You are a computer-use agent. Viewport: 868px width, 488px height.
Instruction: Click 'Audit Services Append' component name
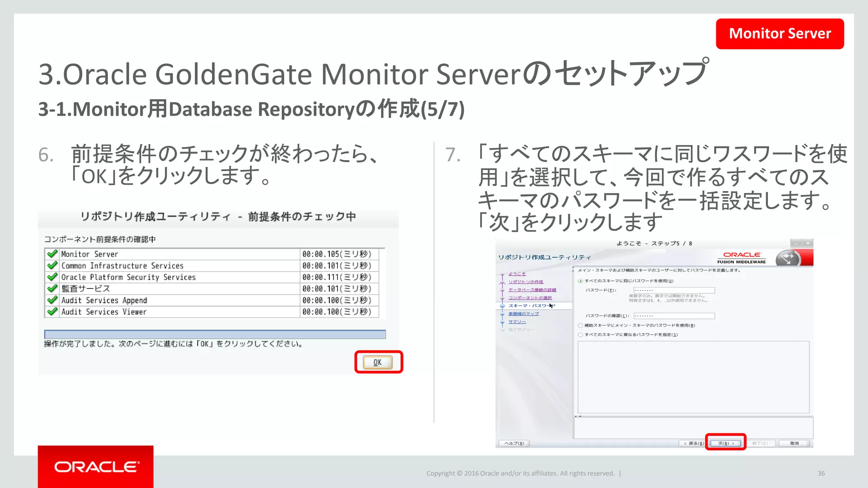click(104, 300)
